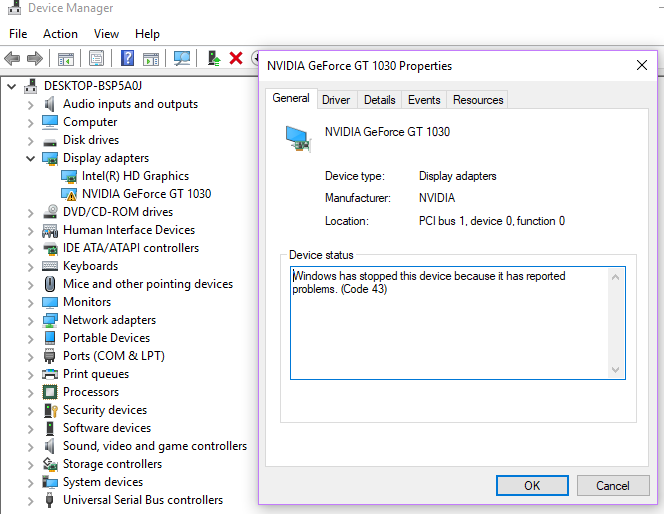664x514 pixels.
Task: Click the red X Uninstall device icon
Action: [x=236, y=58]
